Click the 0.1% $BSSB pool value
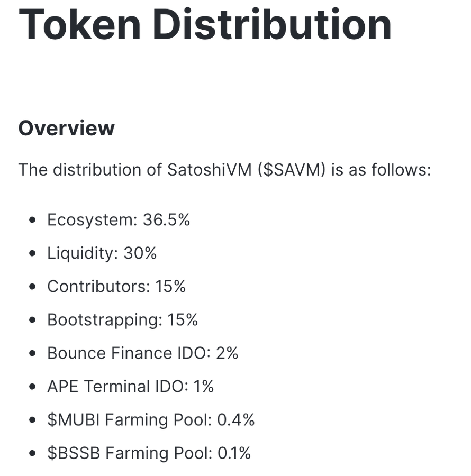Viewport: 471px width, 476px height. click(x=234, y=453)
